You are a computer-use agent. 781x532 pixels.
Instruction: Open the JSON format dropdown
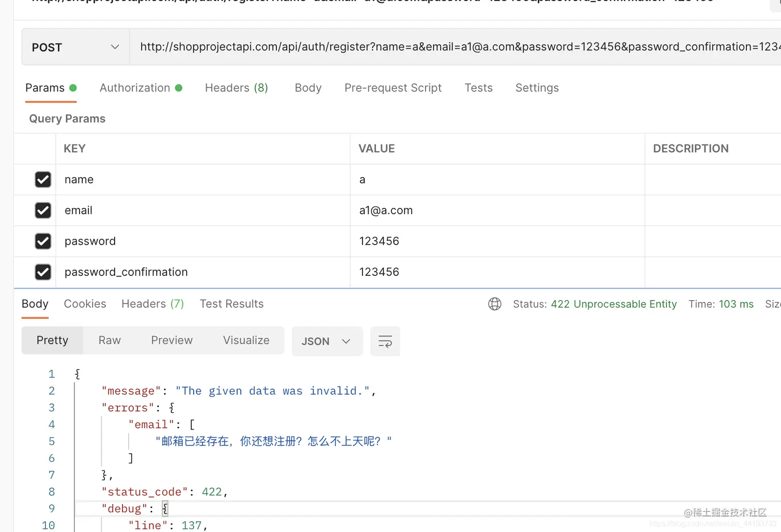[x=327, y=341]
